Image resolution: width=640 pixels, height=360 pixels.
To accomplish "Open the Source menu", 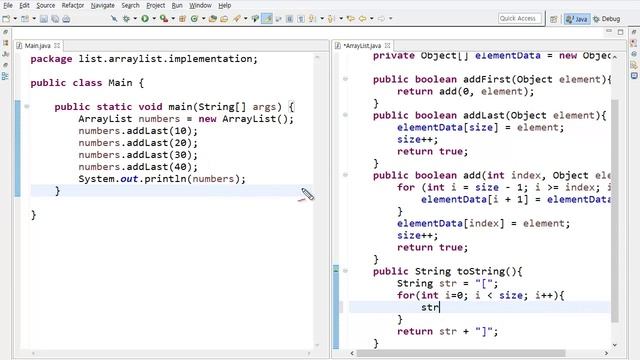I will tap(46, 6).
